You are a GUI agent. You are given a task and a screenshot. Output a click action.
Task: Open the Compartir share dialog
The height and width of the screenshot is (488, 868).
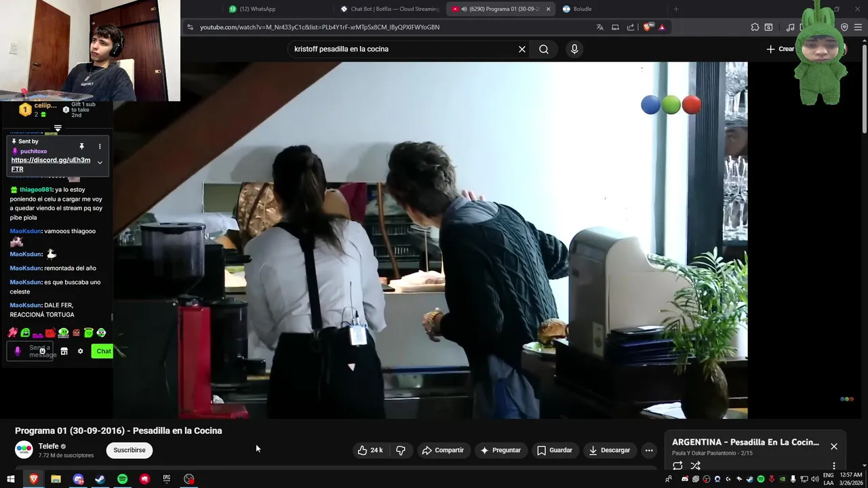coord(443,450)
